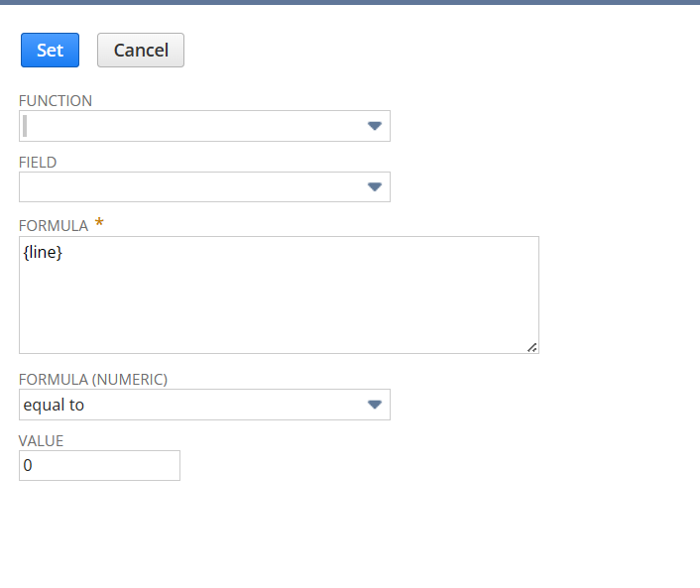Place cursor after {line} formula text
The height and width of the screenshot is (588, 700).
[63, 254]
